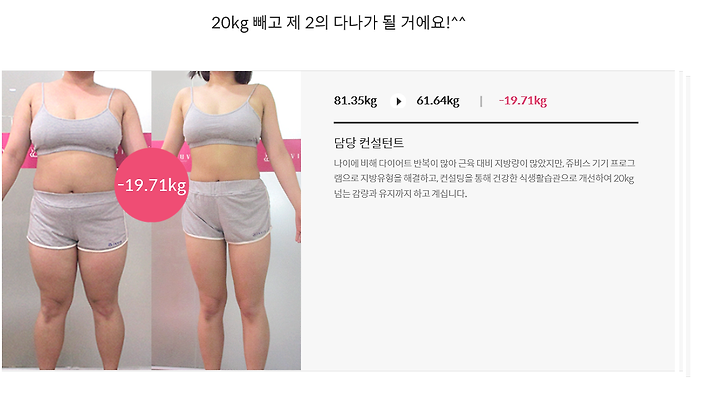Click the consultant description paragraph

point(484,178)
